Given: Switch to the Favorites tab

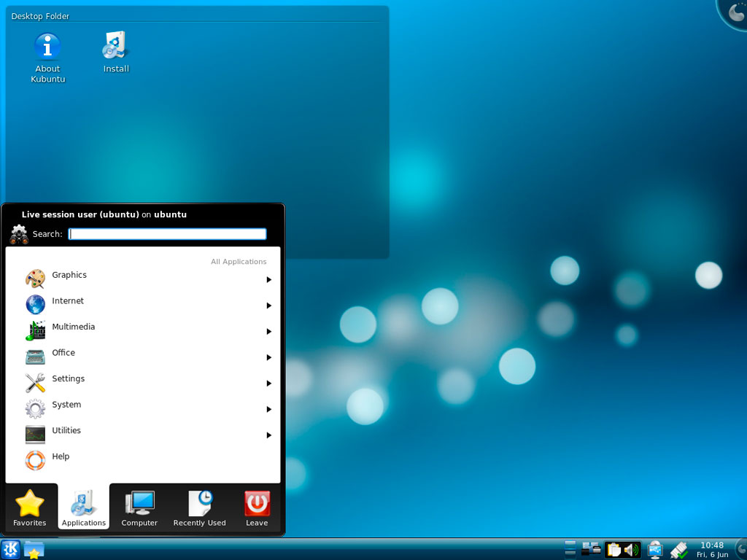Looking at the screenshot, I should 30,508.
